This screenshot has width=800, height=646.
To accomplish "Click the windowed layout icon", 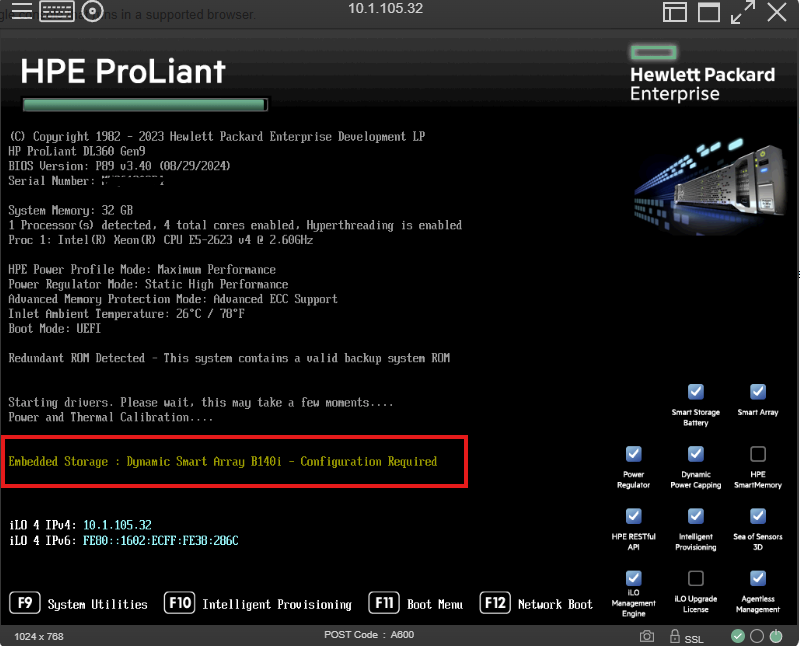I will pyautogui.click(x=709, y=12).
